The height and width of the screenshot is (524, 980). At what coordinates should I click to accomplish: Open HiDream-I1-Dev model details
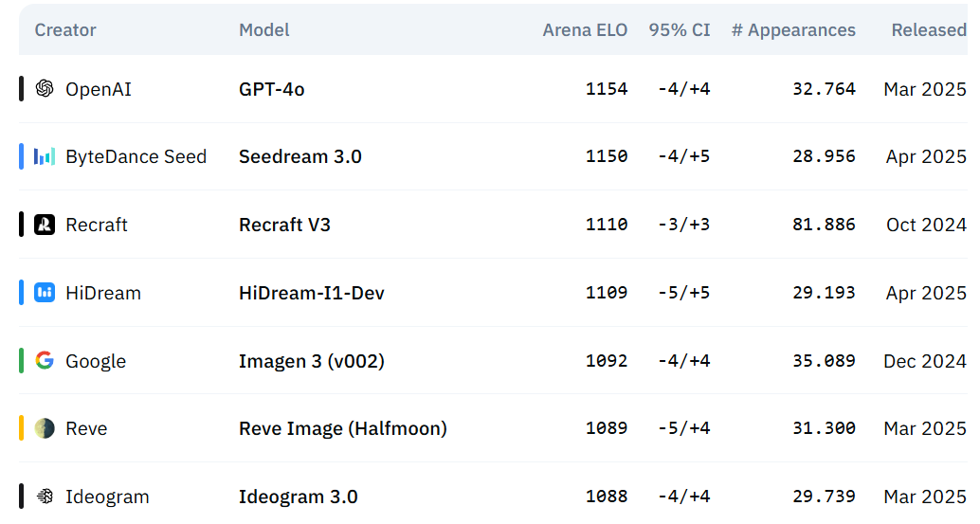pyautogui.click(x=312, y=293)
